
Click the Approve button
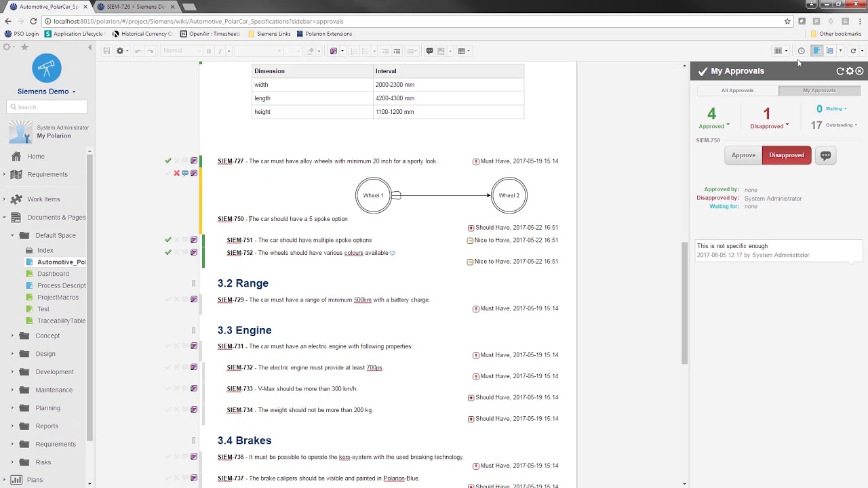[743, 155]
